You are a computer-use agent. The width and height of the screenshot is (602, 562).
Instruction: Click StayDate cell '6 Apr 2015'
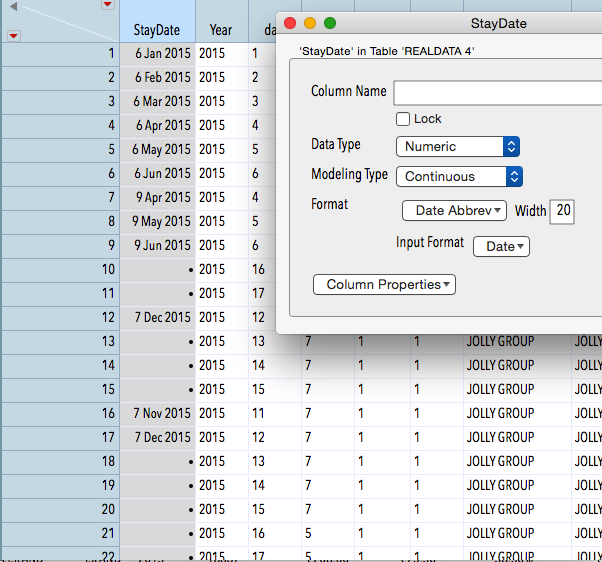point(158,126)
